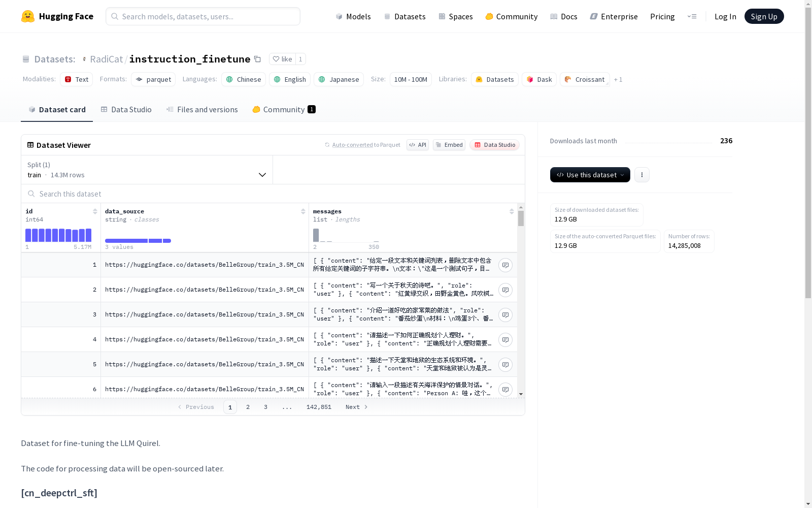Click the dataset viewer vertical scrollbar thumb
The width and height of the screenshot is (812, 508).
pyautogui.click(x=521, y=218)
